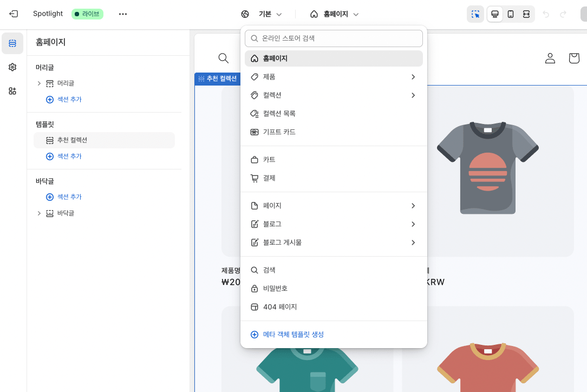Screen dimensions: 587x392
Task: Open app embeds icon in left sidebar
Action: click(x=12, y=91)
